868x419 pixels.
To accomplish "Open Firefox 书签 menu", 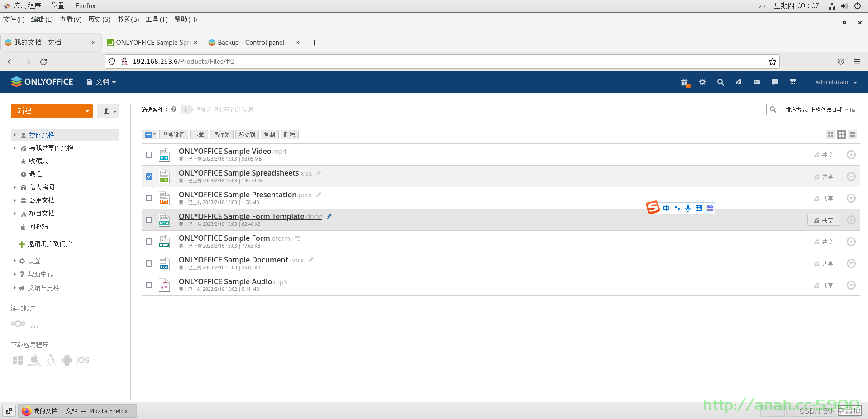I will (128, 19).
